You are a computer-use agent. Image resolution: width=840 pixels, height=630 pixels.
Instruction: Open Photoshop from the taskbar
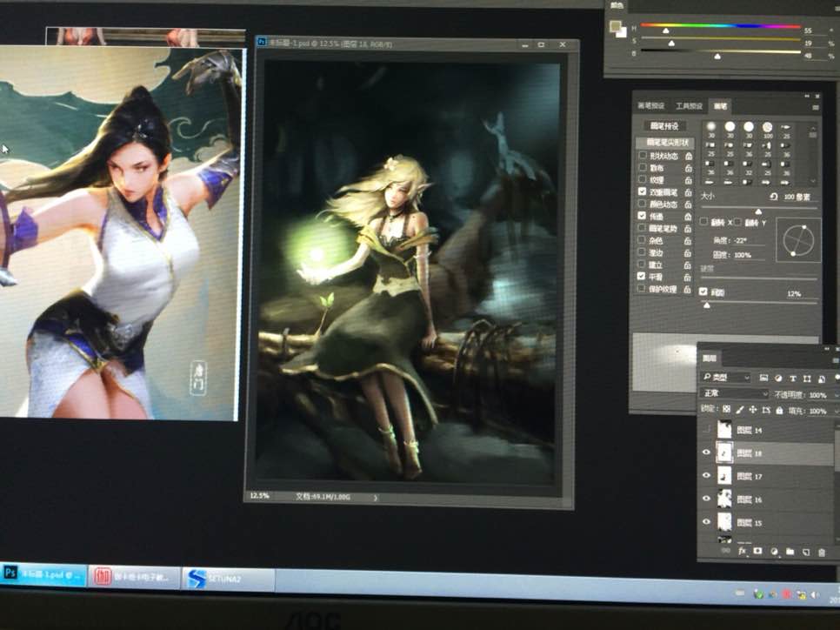tap(43, 574)
